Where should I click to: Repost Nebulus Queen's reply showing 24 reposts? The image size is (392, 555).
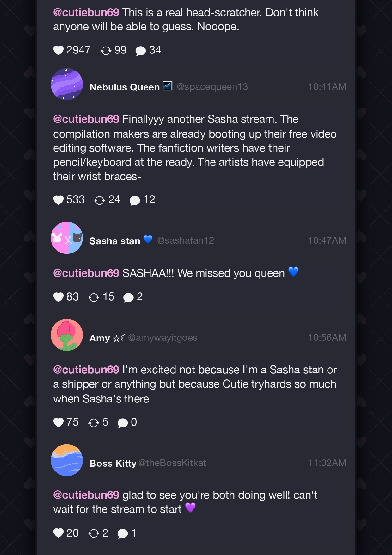[100, 200]
